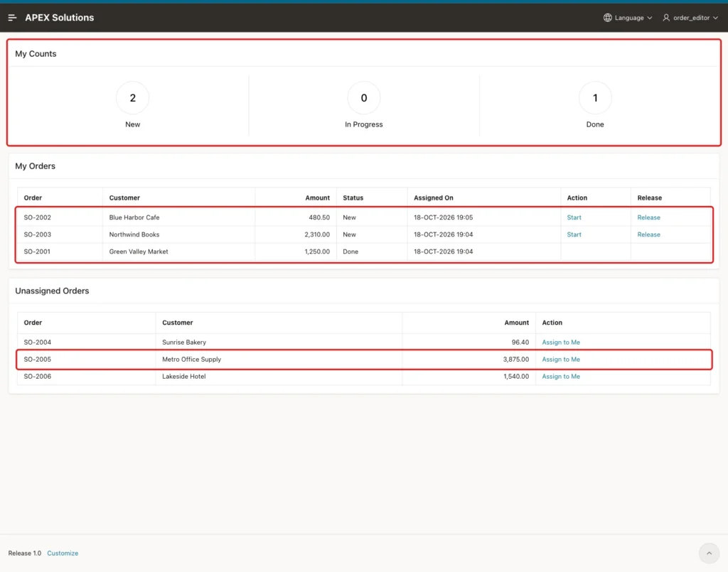Click the 3,875.00 amount cell

tap(516, 359)
